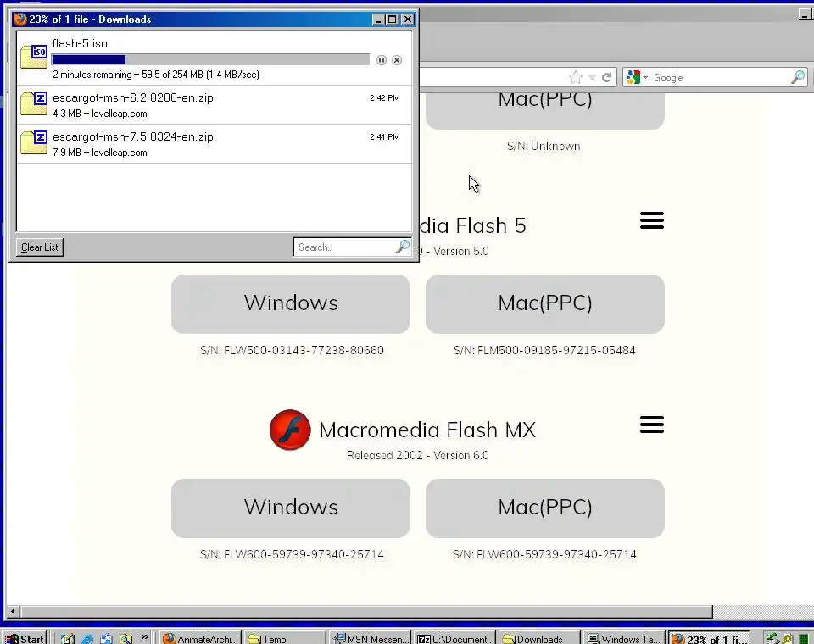
Task: Switch to the C:\Document... 7-Zip taskbar item
Action: point(454,639)
